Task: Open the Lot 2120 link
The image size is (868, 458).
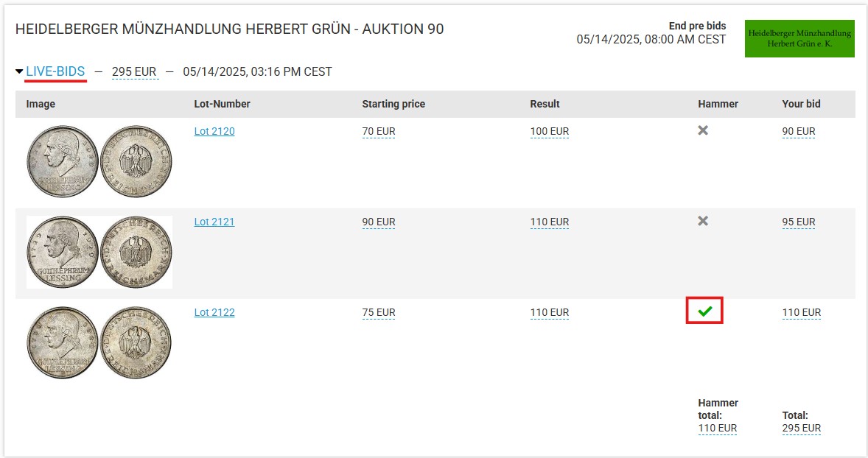Action: pos(214,131)
